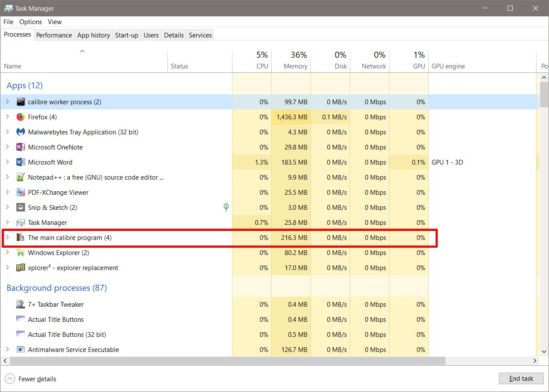The image size is (549, 392).
Task: Switch to the Performance tab
Action: (x=54, y=35)
